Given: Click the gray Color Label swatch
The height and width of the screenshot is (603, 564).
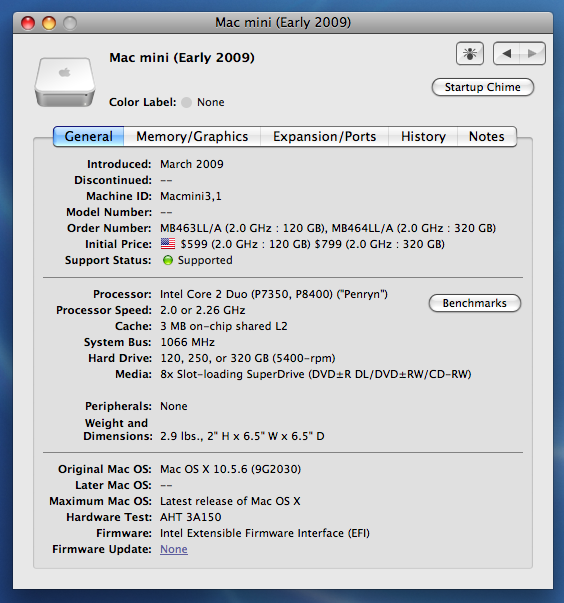Looking at the screenshot, I should 186,102.
